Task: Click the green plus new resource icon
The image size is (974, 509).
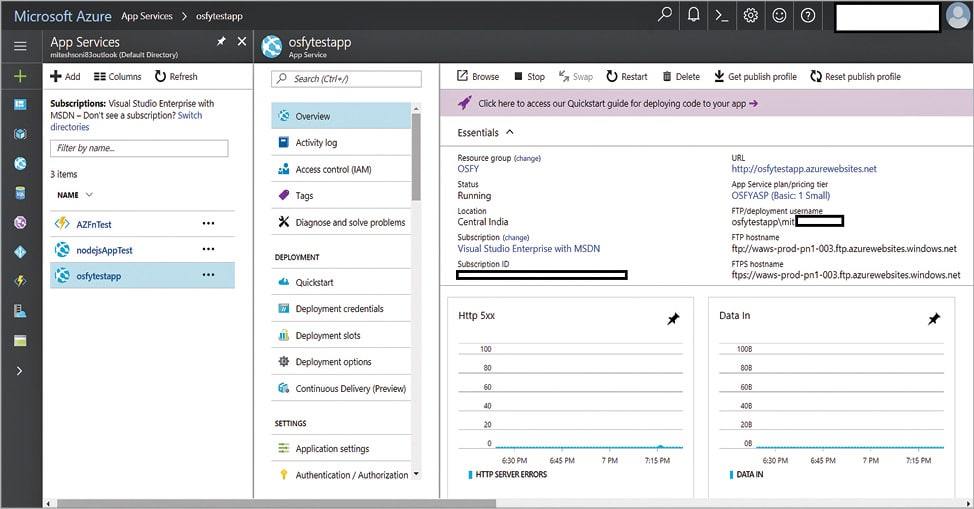Action: tap(20, 76)
